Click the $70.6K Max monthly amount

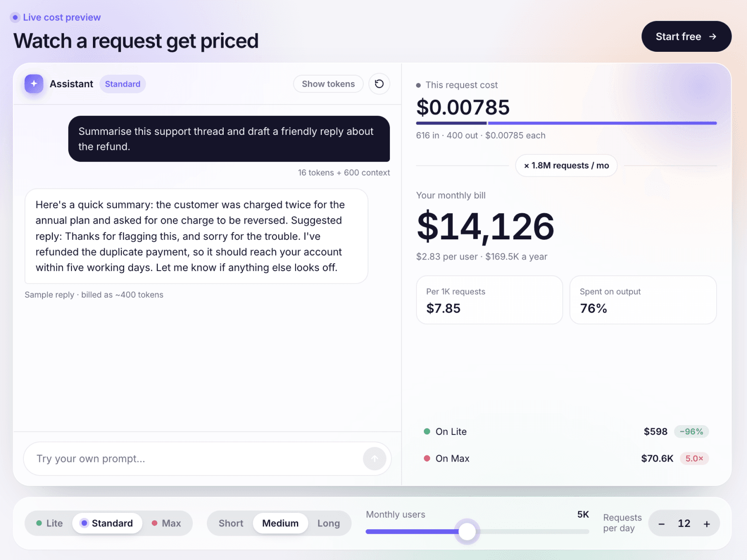[657, 459]
